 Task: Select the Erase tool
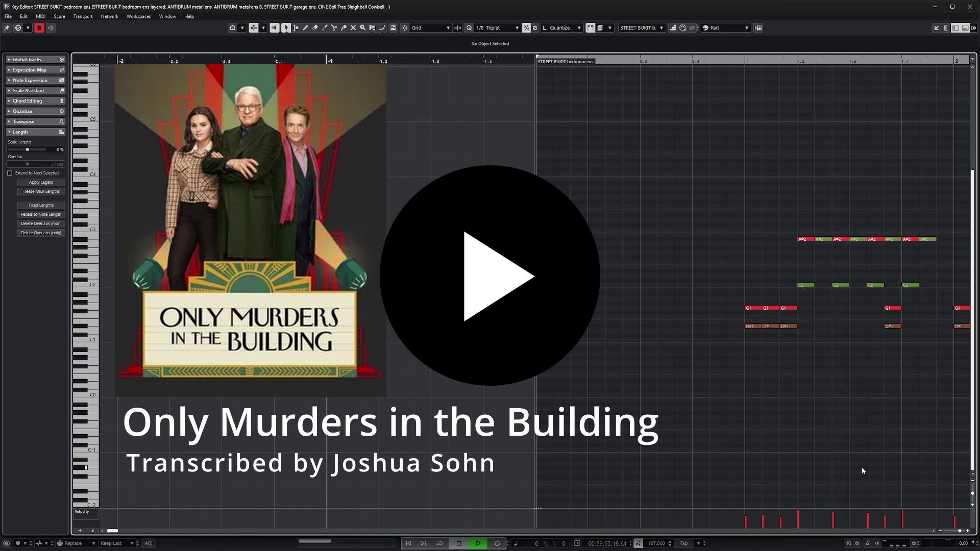pyautogui.click(x=315, y=28)
